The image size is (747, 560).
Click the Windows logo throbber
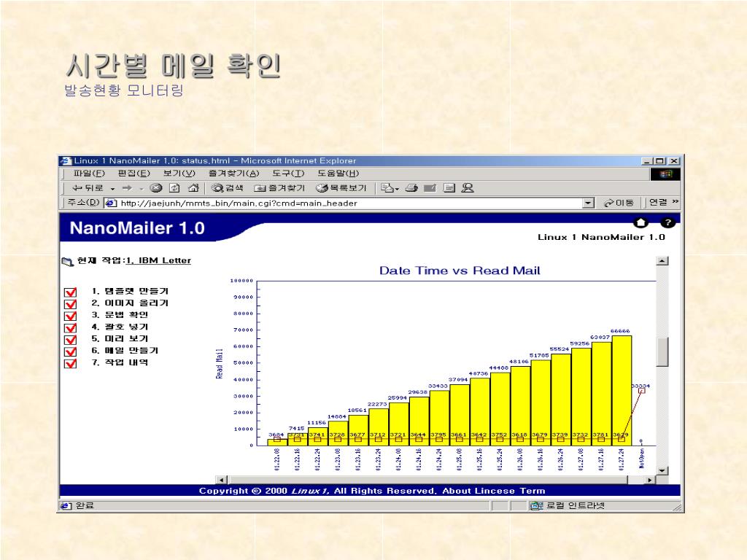tap(665, 174)
